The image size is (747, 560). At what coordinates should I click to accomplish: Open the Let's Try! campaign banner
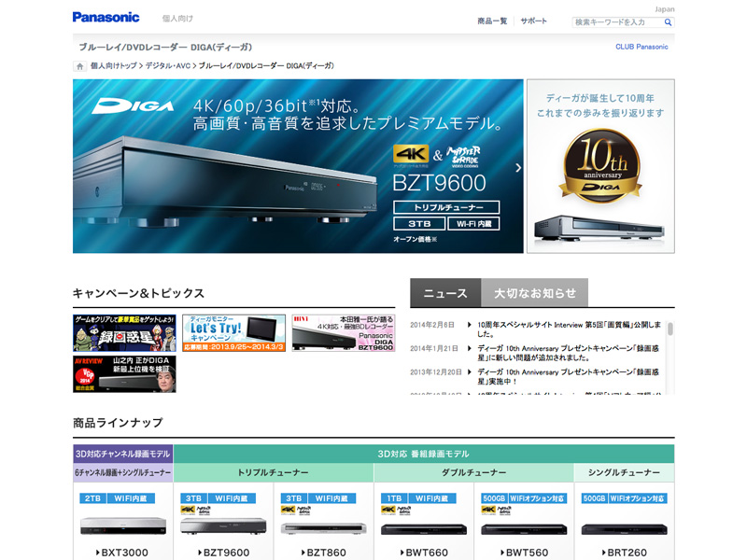coord(234,333)
